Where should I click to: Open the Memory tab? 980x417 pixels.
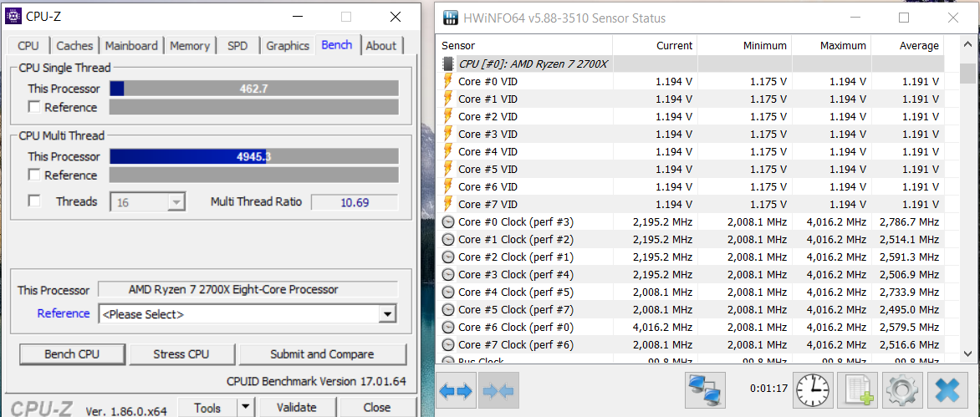pyautogui.click(x=189, y=46)
